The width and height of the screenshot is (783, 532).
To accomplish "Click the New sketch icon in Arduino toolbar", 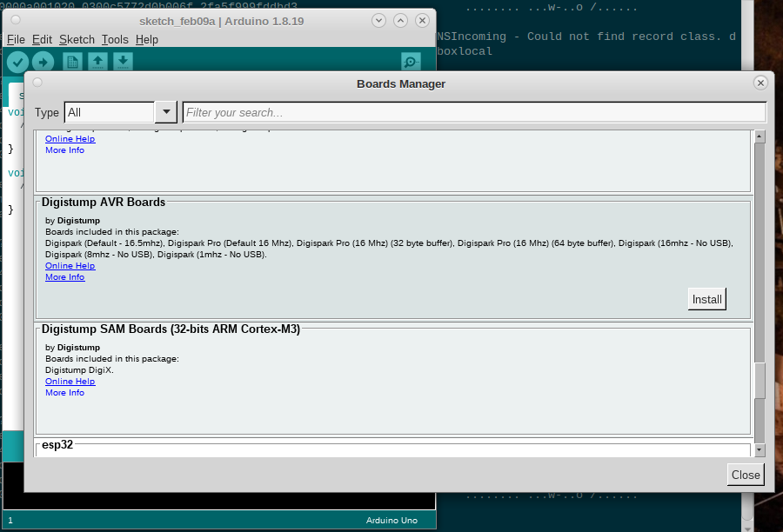I will pyautogui.click(x=72, y=63).
